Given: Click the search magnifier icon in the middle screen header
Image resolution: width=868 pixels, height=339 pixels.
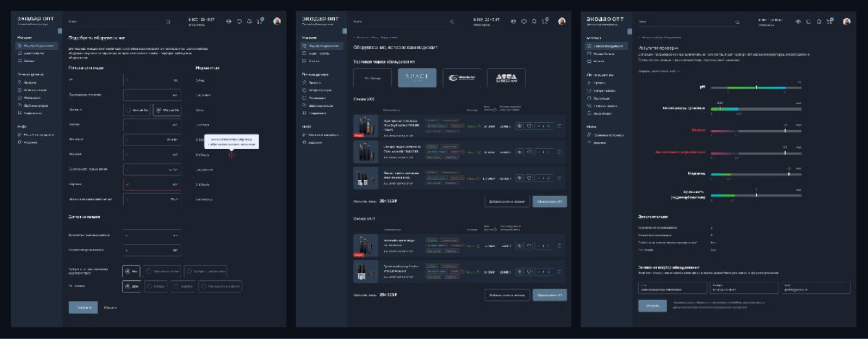Looking at the screenshot, I should (453, 21).
